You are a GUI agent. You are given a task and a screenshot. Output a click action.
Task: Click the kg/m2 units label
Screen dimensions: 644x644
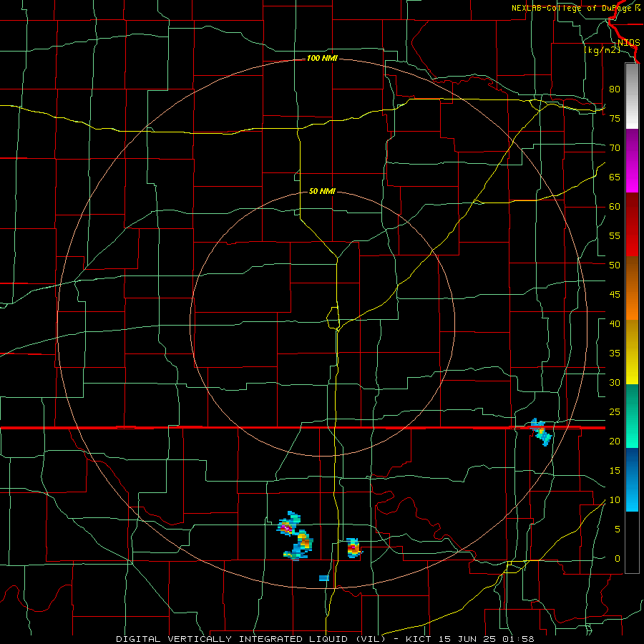pyautogui.click(x=602, y=50)
